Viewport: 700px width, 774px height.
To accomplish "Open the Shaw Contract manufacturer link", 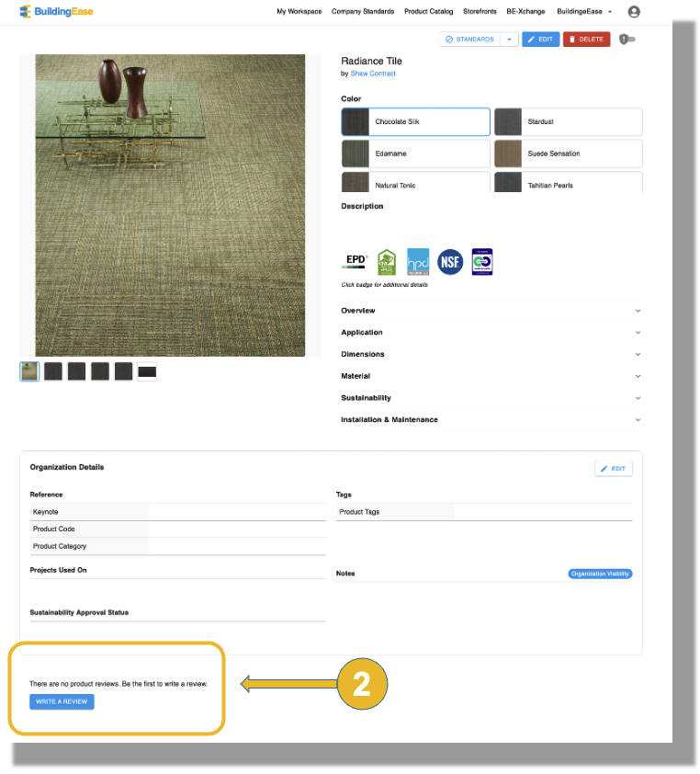I will (x=373, y=74).
